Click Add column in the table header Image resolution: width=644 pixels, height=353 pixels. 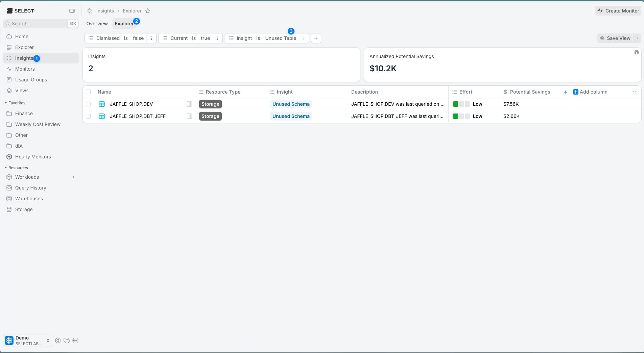(x=591, y=92)
